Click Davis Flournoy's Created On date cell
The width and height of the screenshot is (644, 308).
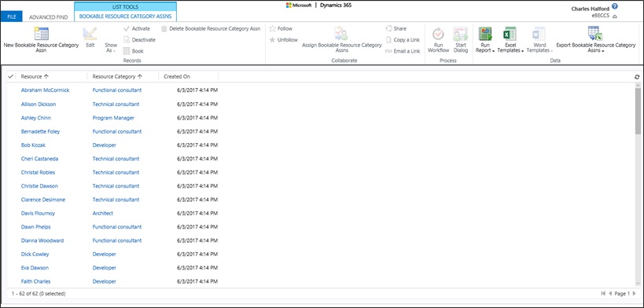point(197,214)
